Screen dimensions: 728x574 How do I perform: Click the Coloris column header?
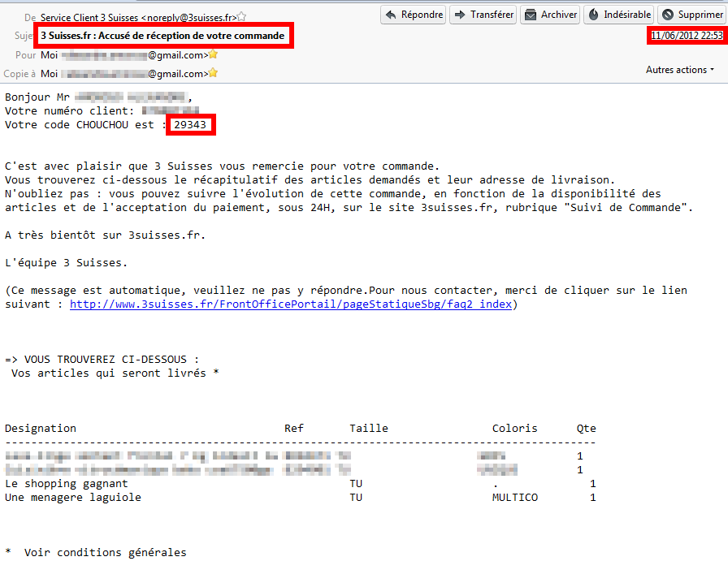coord(514,429)
